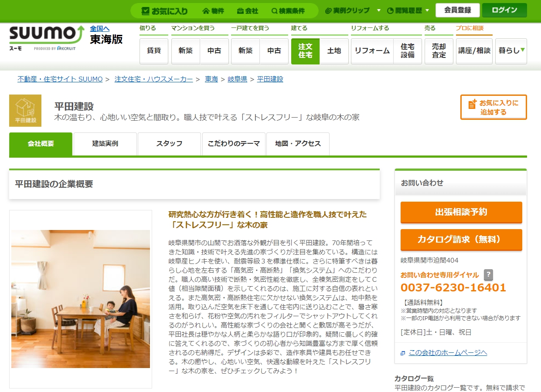The image size is (541, 392).
Task: Open breadcrumb 東海 link
Action: coord(211,79)
